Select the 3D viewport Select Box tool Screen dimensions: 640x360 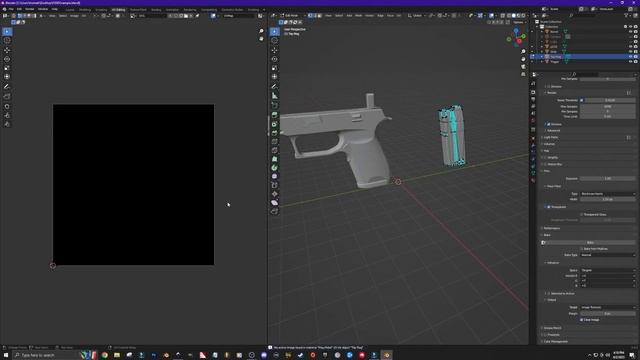275,32
